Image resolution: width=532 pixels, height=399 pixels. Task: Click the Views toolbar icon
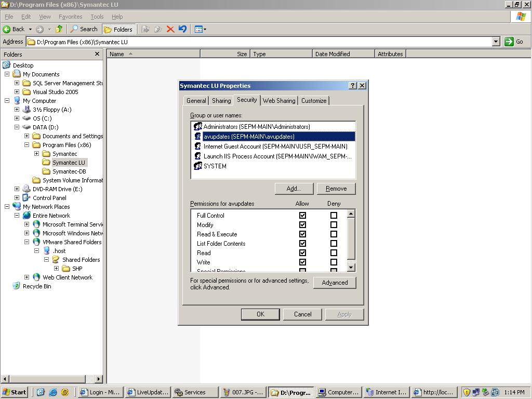coord(200,29)
